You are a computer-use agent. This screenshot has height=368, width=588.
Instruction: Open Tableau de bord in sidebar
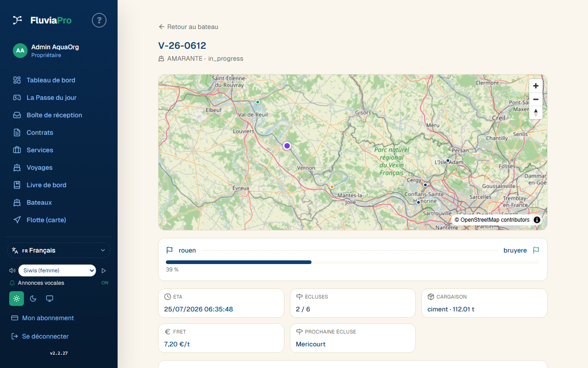(x=59, y=80)
